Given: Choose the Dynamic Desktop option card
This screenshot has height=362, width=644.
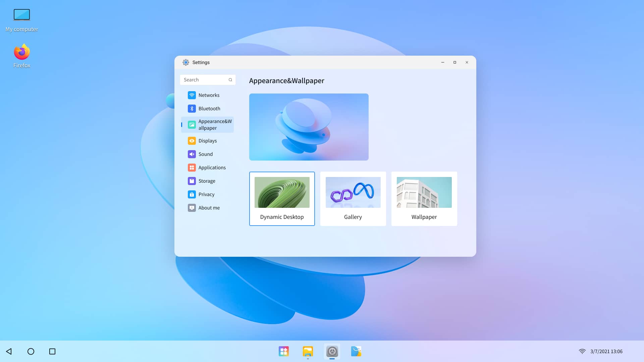Looking at the screenshot, I should [282, 199].
